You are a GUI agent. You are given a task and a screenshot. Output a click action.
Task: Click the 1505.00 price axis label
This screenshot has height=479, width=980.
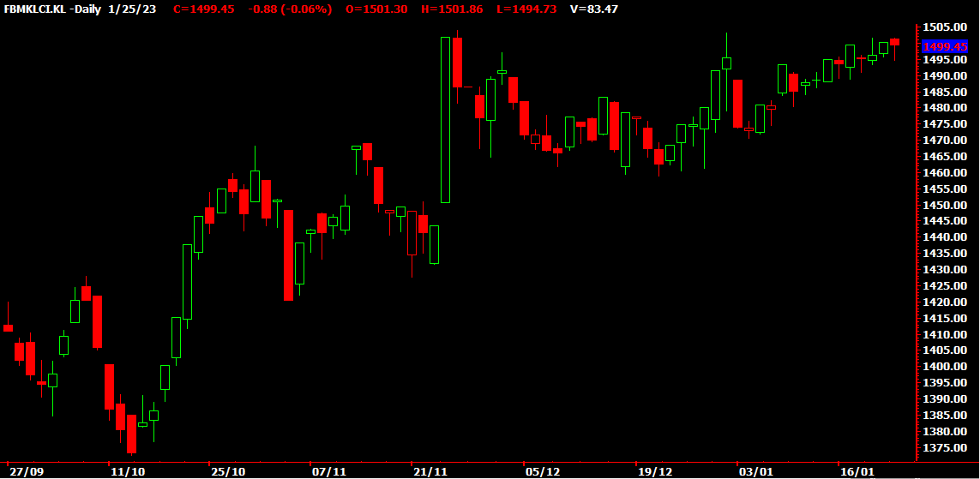point(946,27)
